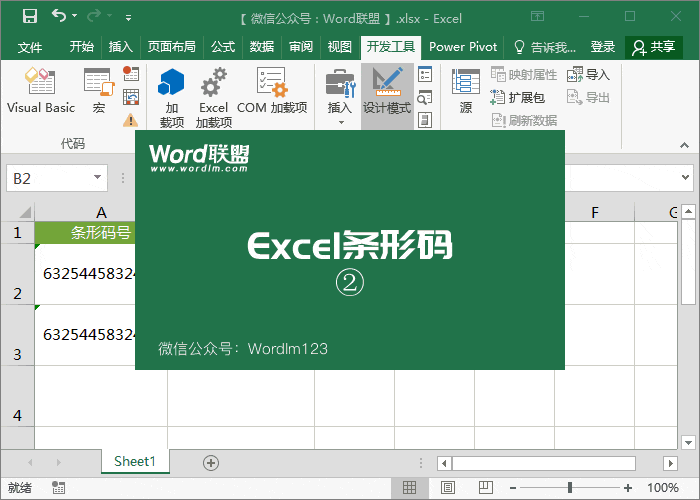Open the Excel 加载项 dialog
Viewport: 700px width, 500px height.
click(x=213, y=97)
